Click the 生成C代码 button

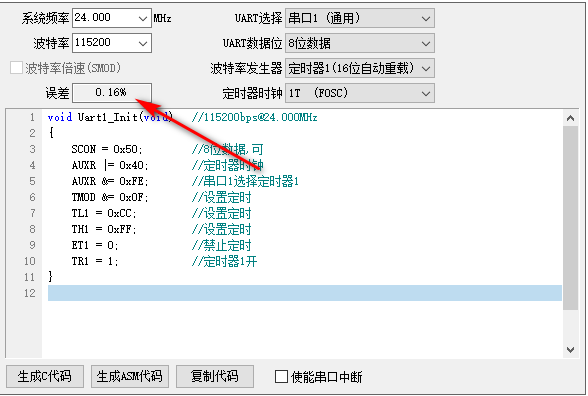[45, 376]
